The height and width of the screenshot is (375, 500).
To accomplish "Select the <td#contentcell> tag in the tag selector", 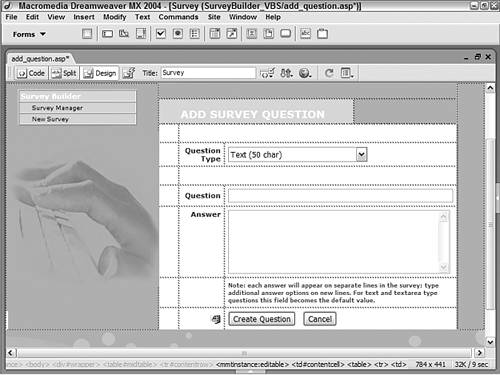I will (318, 364).
